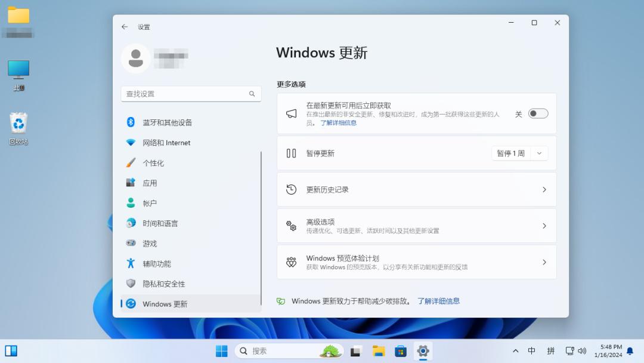The height and width of the screenshot is (363, 644).
Task: Select 帐户 text in sidebar
Action: pos(150,203)
